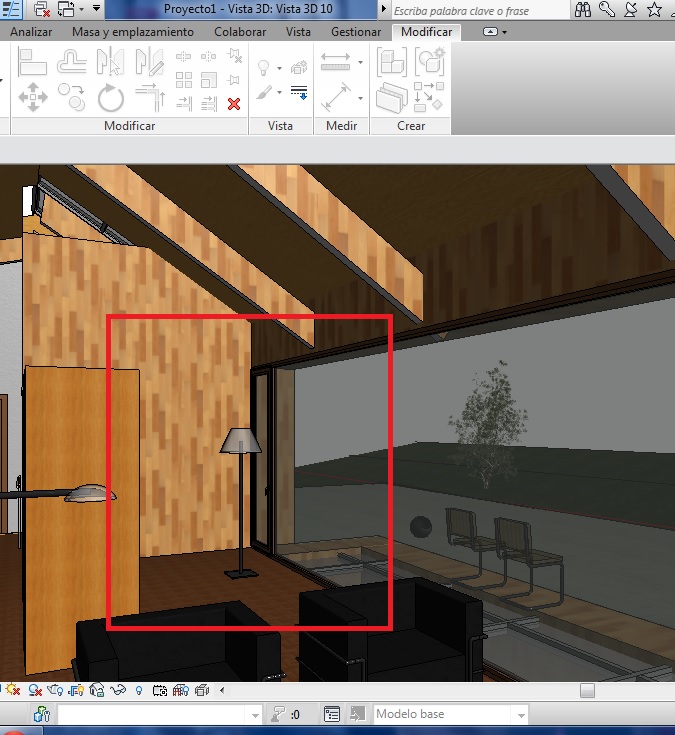Click the star Favorites icon

(x=653, y=10)
